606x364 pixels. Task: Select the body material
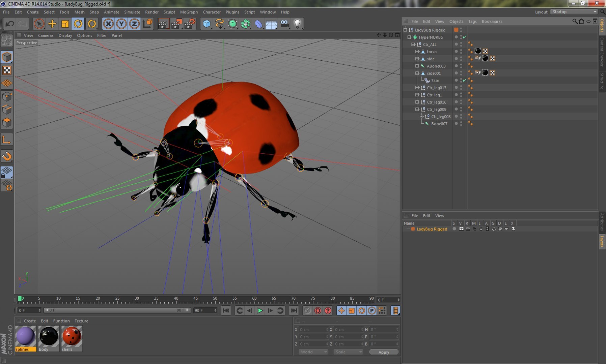tap(49, 339)
